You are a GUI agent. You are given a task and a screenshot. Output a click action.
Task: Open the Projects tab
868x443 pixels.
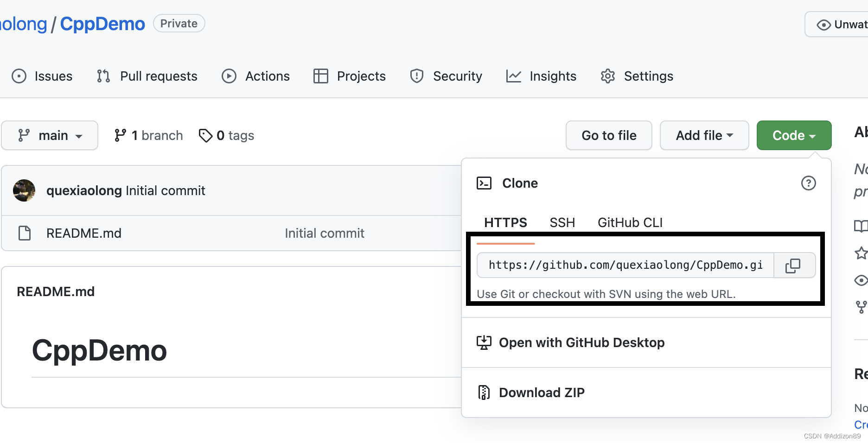pos(350,76)
